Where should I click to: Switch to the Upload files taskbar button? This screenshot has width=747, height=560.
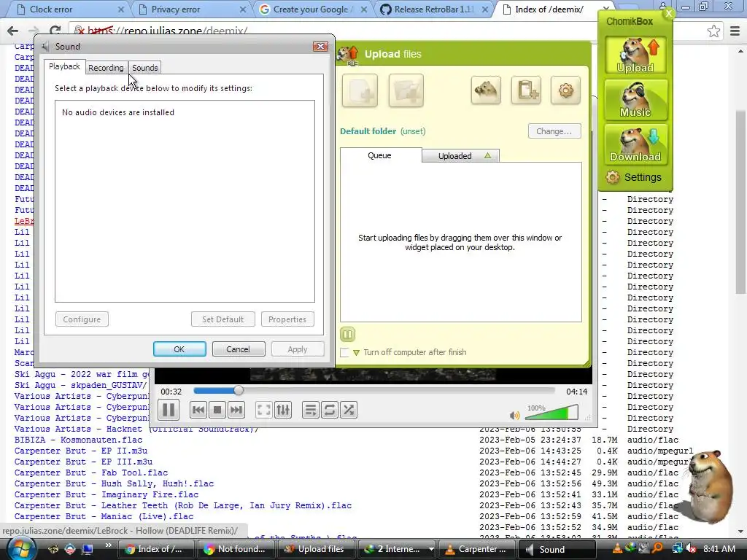tap(315, 549)
